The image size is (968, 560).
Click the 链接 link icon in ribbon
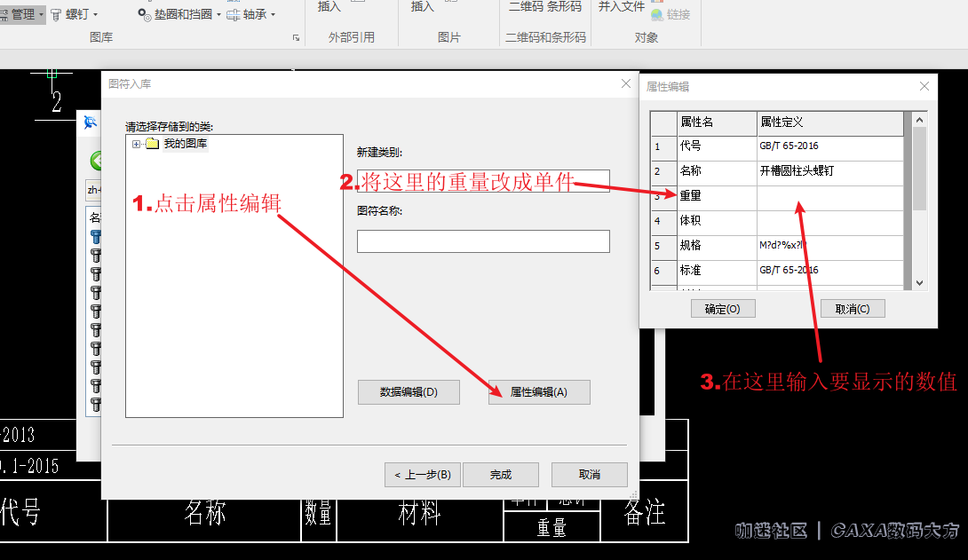point(657,14)
